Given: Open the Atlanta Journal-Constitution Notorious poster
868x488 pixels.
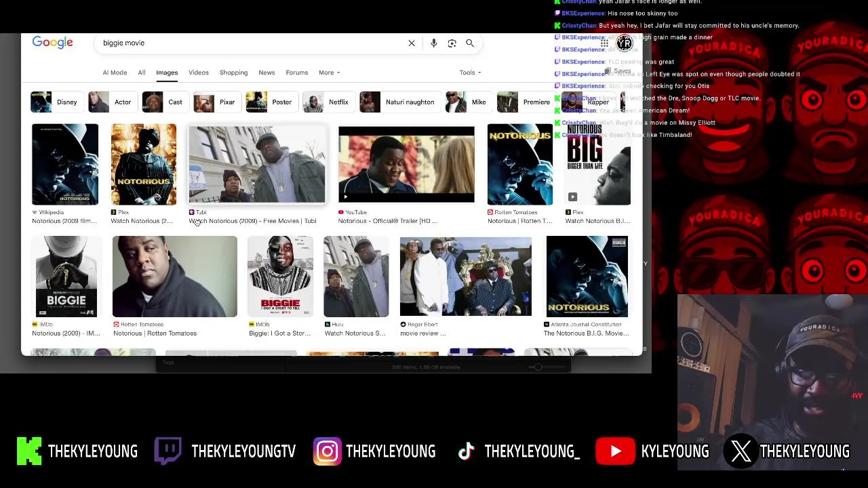Looking at the screenshot, I should 587,277.
